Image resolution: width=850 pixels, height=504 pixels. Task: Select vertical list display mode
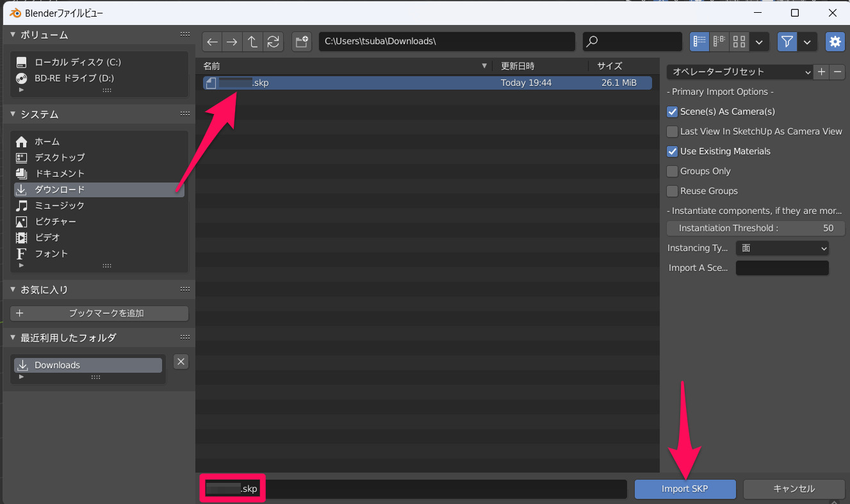tap(699, 42)
